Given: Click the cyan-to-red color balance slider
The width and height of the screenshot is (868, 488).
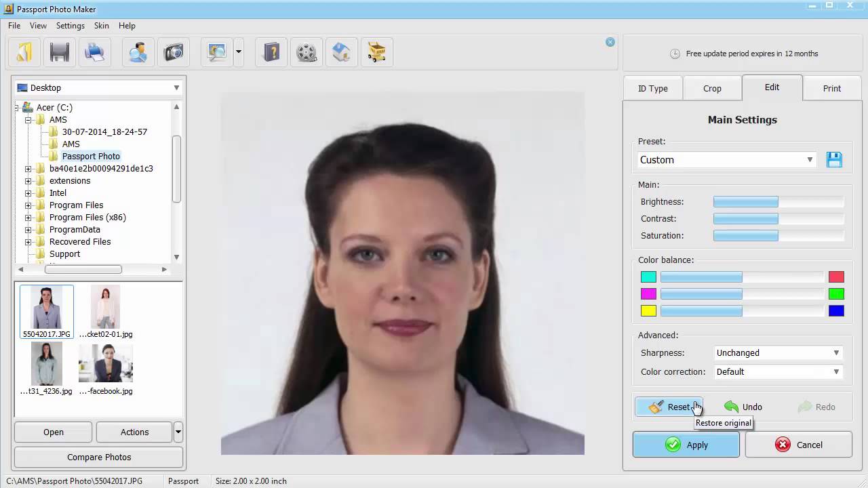Looking at the screenshot, I should [742, 277].
